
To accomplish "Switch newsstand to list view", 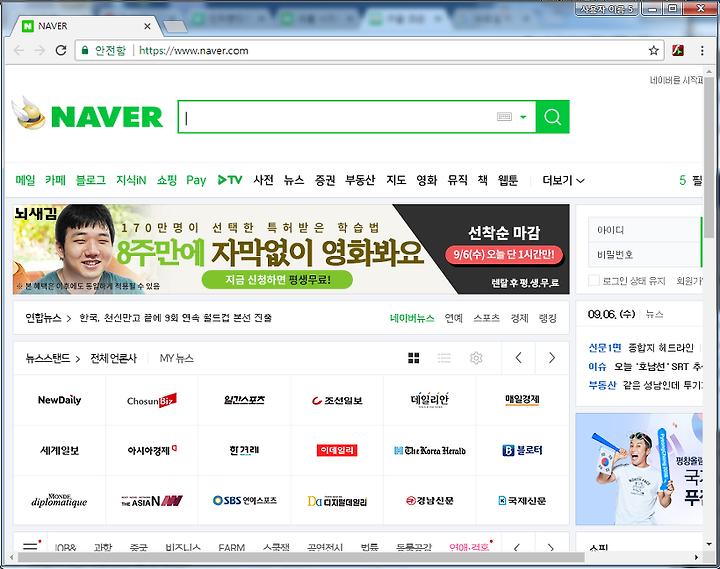I will (444, 358).
